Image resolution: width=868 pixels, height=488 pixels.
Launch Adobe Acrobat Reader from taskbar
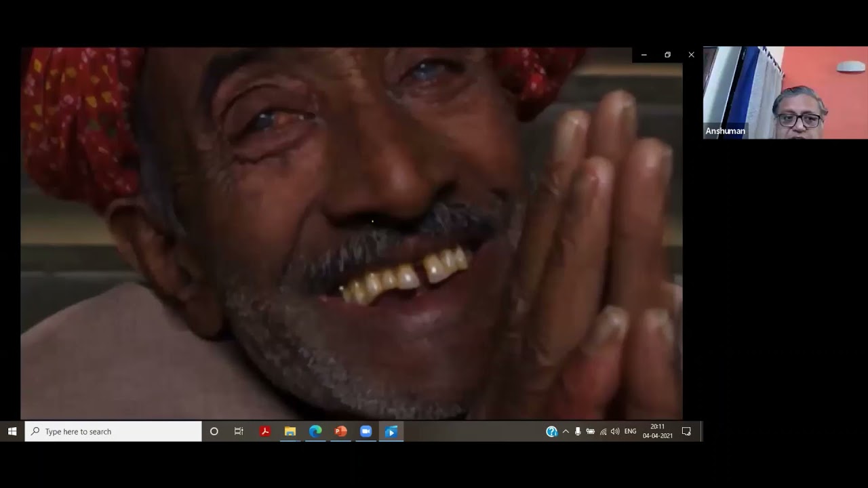pos(265,431)
